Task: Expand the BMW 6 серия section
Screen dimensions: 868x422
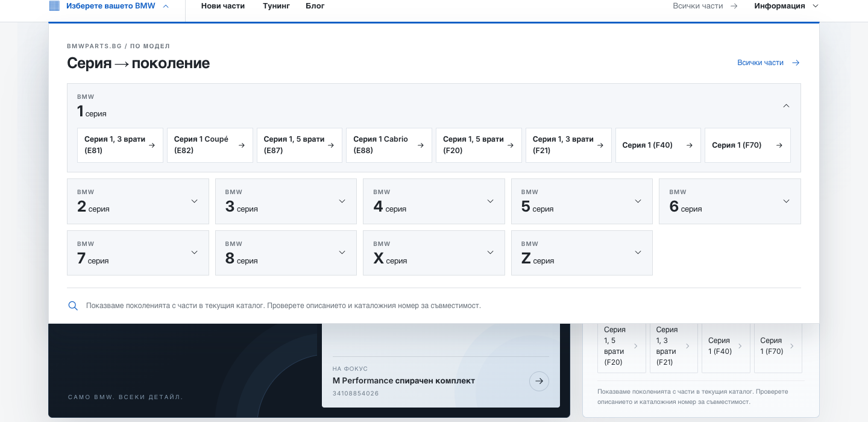Action: coord(730,201)
